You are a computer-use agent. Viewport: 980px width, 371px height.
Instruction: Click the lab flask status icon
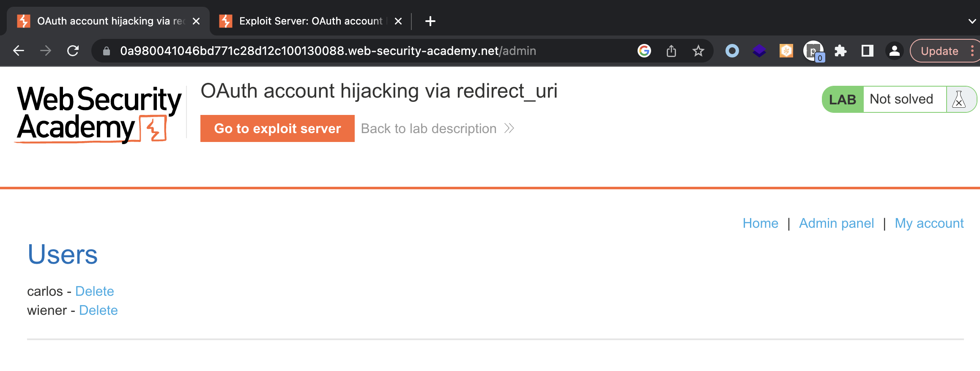pos(959,100)
